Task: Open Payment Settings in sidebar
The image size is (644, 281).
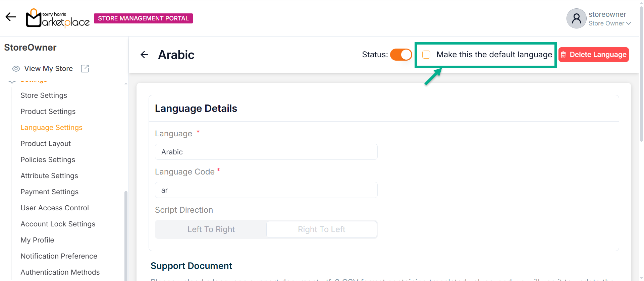Action: point(49,192)
